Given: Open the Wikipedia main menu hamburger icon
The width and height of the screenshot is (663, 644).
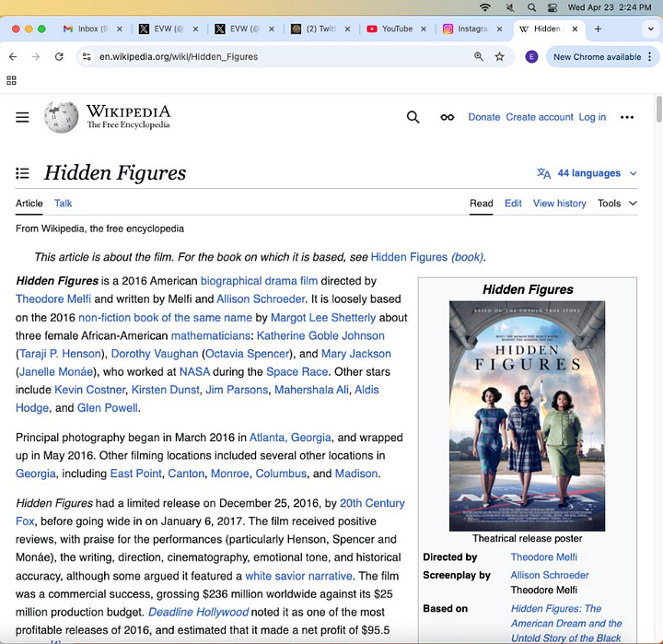Looking at the screenshot, I should tap(22, 117).
